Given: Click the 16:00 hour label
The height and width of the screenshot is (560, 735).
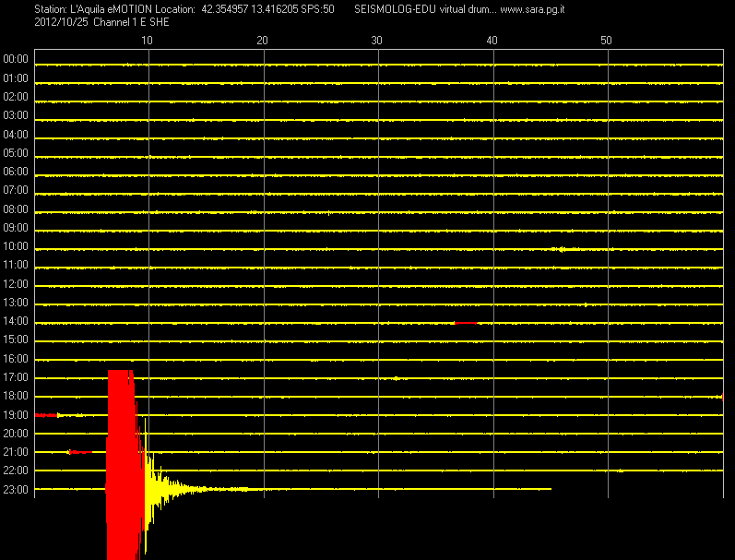Looking at the screenshot, I should (16, 359).
